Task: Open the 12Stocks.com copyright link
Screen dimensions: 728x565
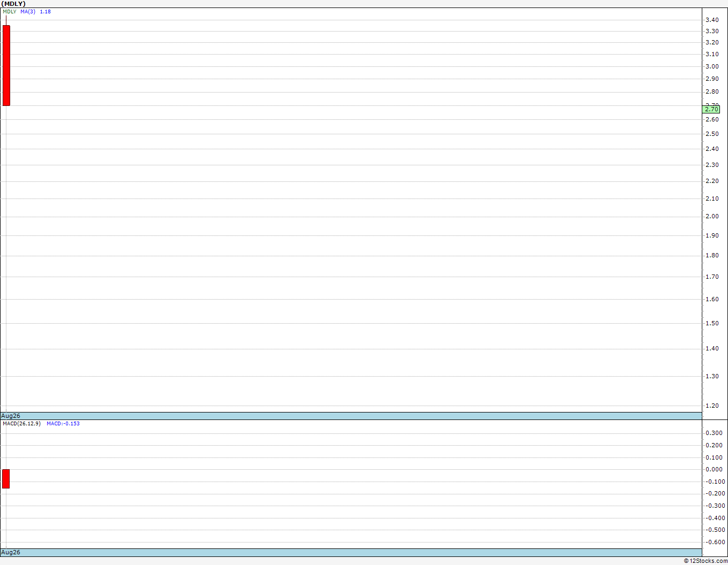Action: pyautogui.click(x=706, y=561)
